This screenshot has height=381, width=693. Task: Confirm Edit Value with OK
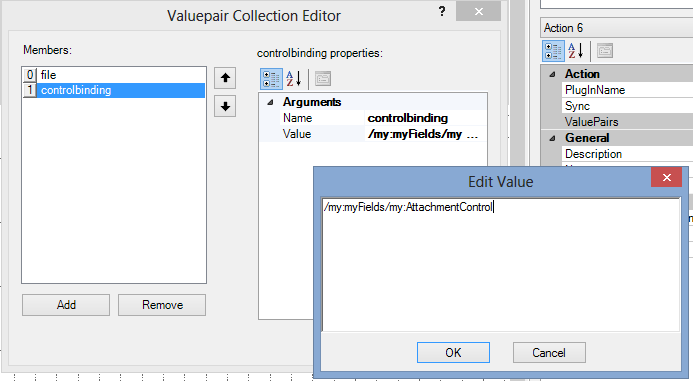[453, 352]
